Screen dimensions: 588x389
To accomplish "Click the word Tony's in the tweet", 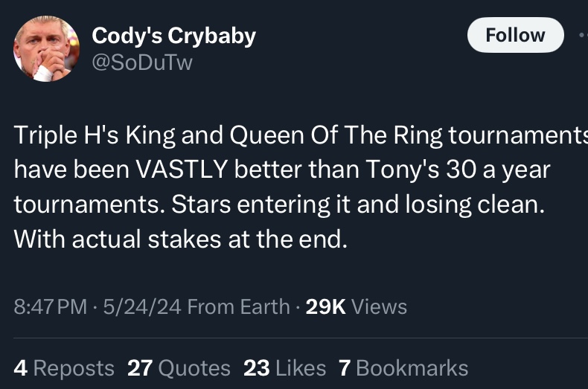I will tap(402, 170).
